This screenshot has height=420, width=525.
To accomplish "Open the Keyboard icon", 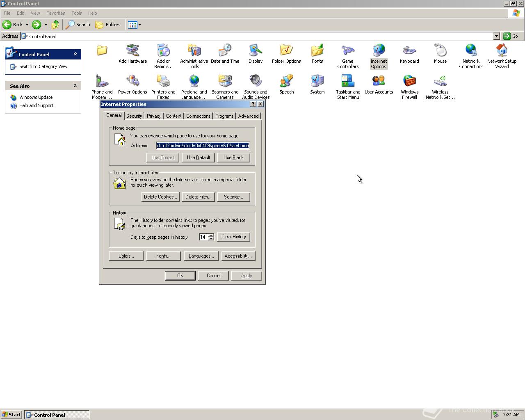I will pos(409,54).
